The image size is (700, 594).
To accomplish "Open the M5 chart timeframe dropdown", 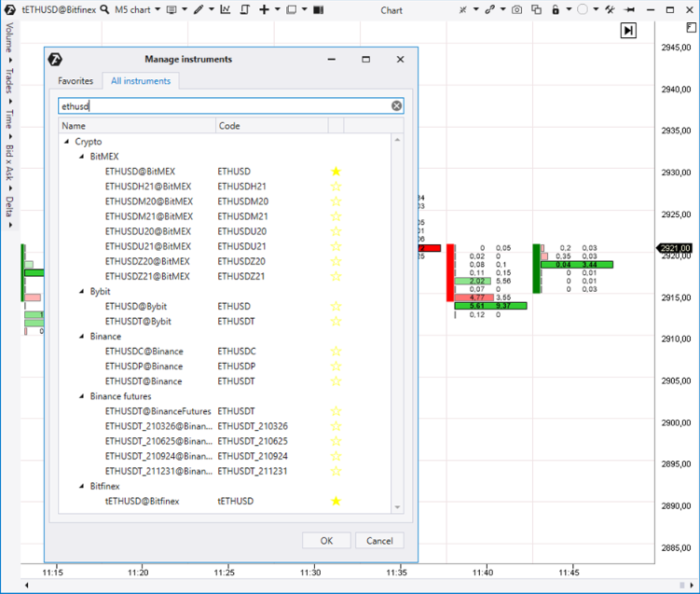I will [x=136, y=10].
